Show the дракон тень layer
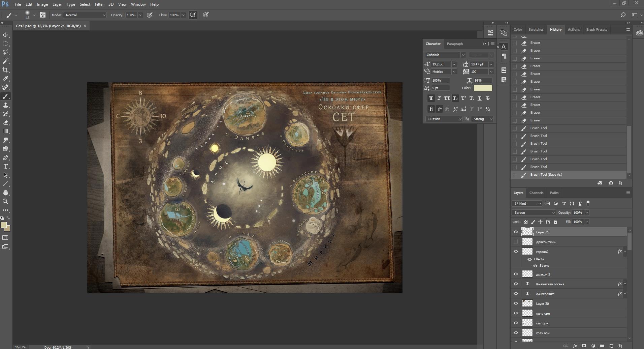The width and height of the screenshot is (644, 349). [516, 242]
